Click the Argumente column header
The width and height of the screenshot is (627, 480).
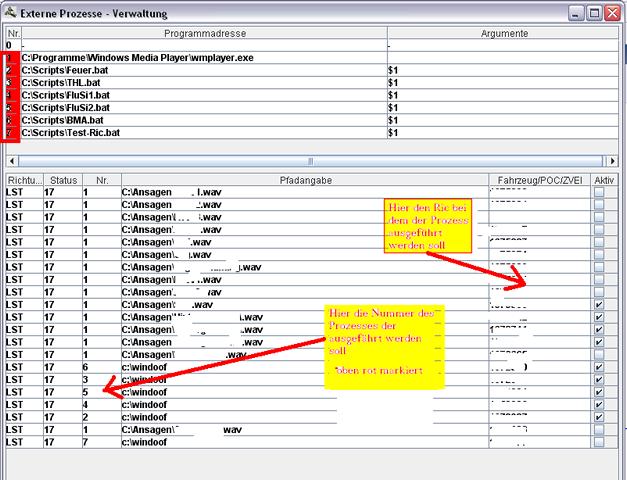[x=504, y=33]
